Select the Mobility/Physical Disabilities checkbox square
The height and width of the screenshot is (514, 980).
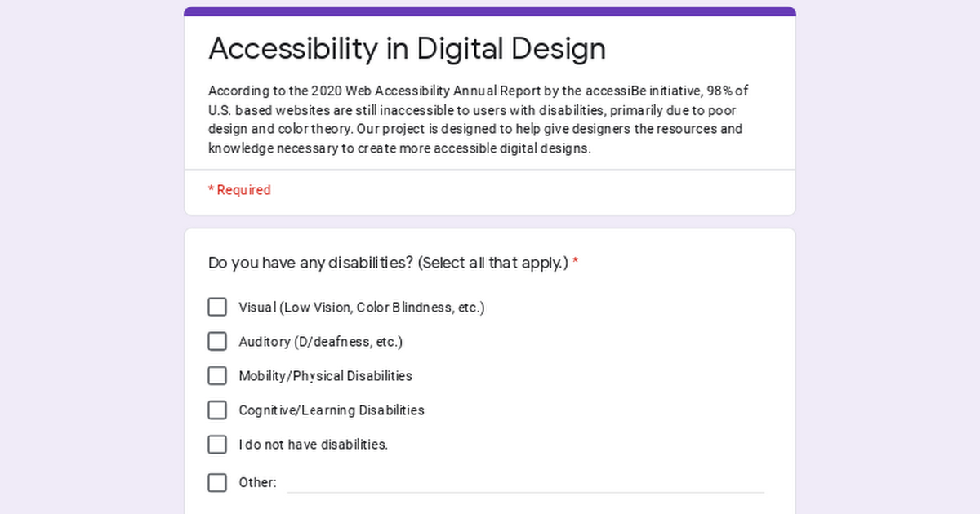pos(217,375)
